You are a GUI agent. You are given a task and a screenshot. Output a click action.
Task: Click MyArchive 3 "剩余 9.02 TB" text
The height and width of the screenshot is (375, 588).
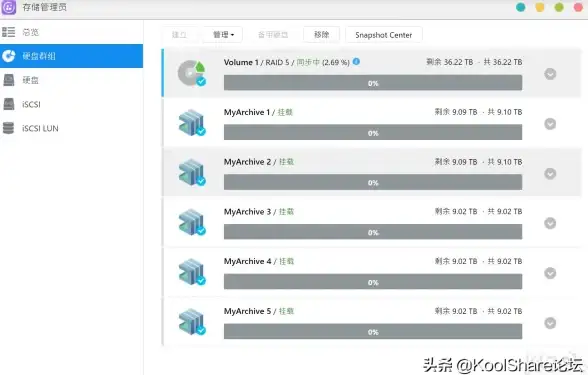[x=456, y=212]
